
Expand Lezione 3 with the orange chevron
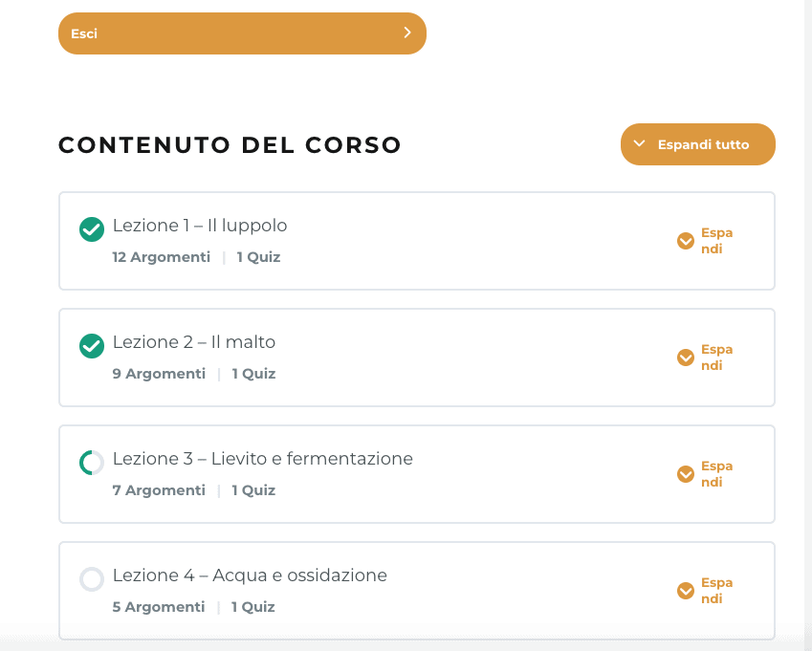tap(686, 474)
